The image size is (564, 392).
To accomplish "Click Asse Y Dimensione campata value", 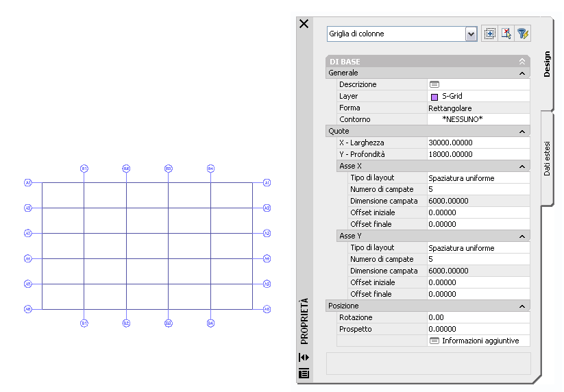I will pyautogui.click(x=478, y=271).
